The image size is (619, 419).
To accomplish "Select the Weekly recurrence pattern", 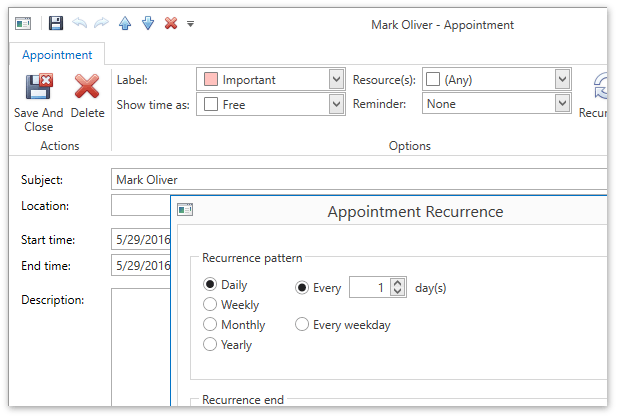I will tap(210, 305).
